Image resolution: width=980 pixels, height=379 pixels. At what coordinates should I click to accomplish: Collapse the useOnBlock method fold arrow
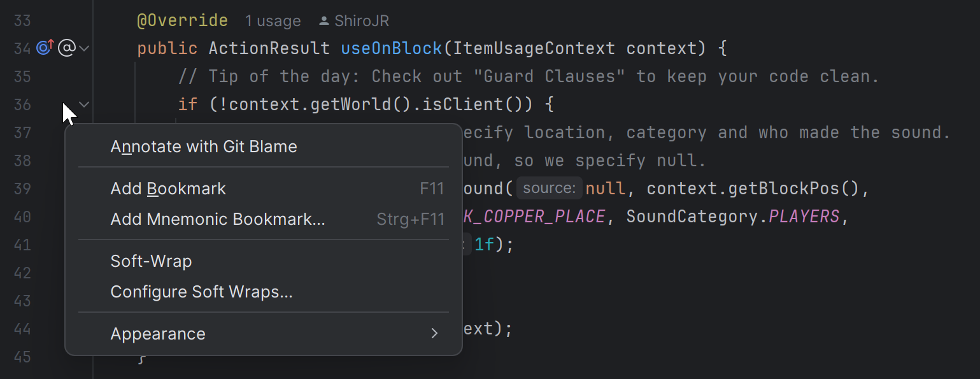click(x=84, y=48)
